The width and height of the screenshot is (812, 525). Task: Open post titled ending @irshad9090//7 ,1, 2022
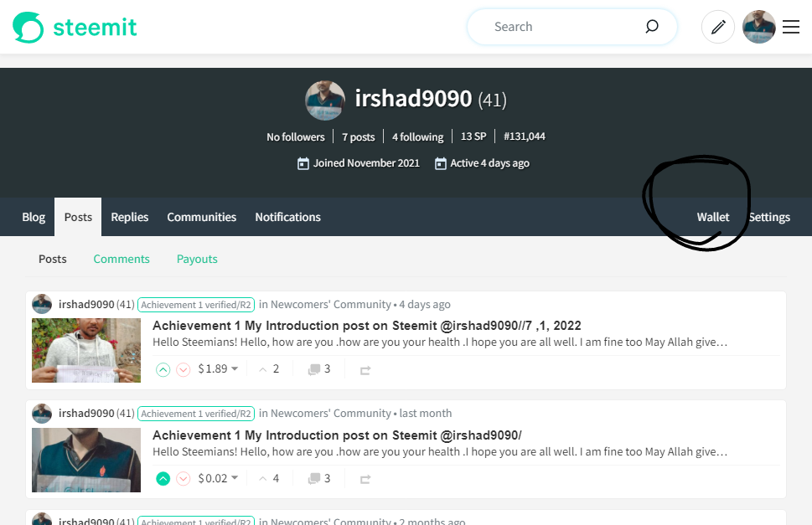point(367,326)
